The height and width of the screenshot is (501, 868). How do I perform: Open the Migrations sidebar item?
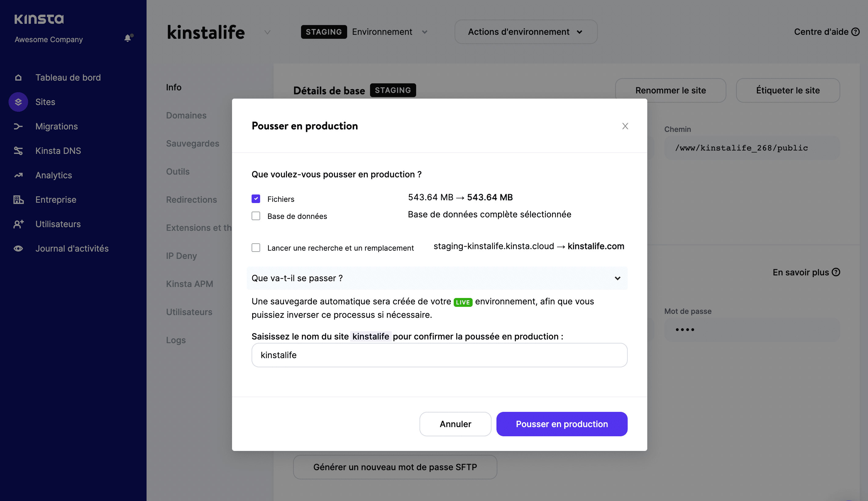pos(56,126)
